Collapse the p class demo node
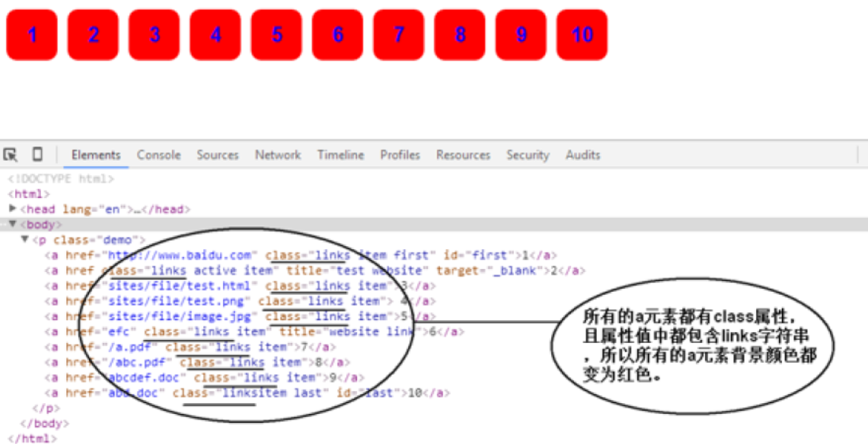868x444 pixels. (24, 240)
